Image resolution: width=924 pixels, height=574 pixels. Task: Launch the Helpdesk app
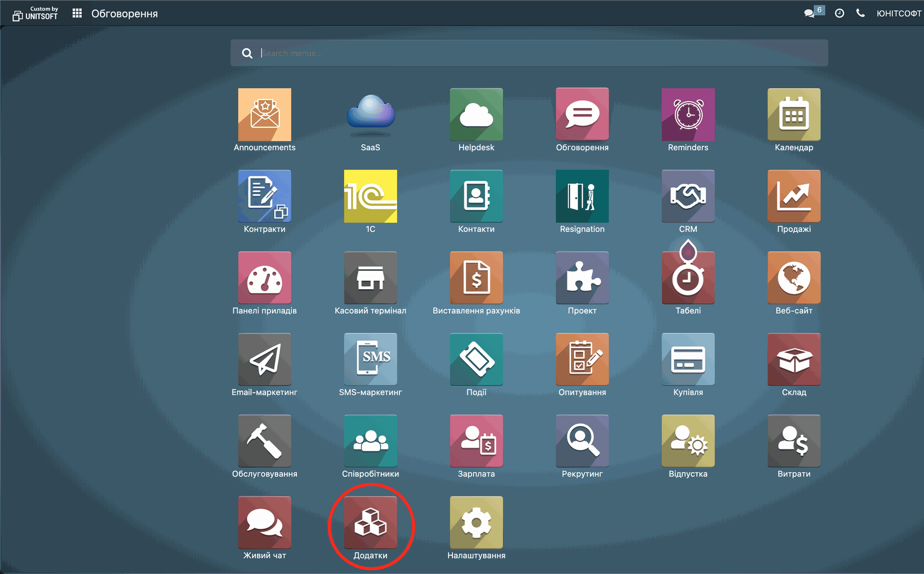coord(476,115)
